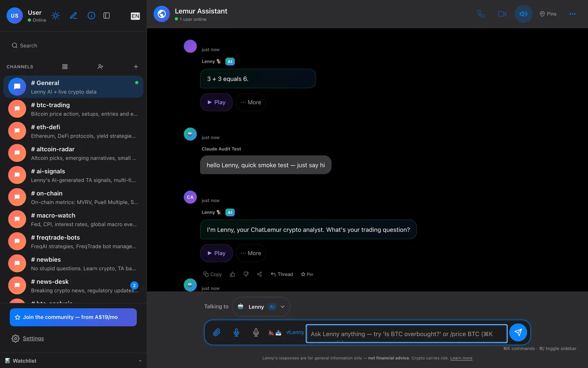Image resolution: width=588 pixels, height=368 pixels.
Task: Copy the Lenny message
Action: tap(213, 274)
